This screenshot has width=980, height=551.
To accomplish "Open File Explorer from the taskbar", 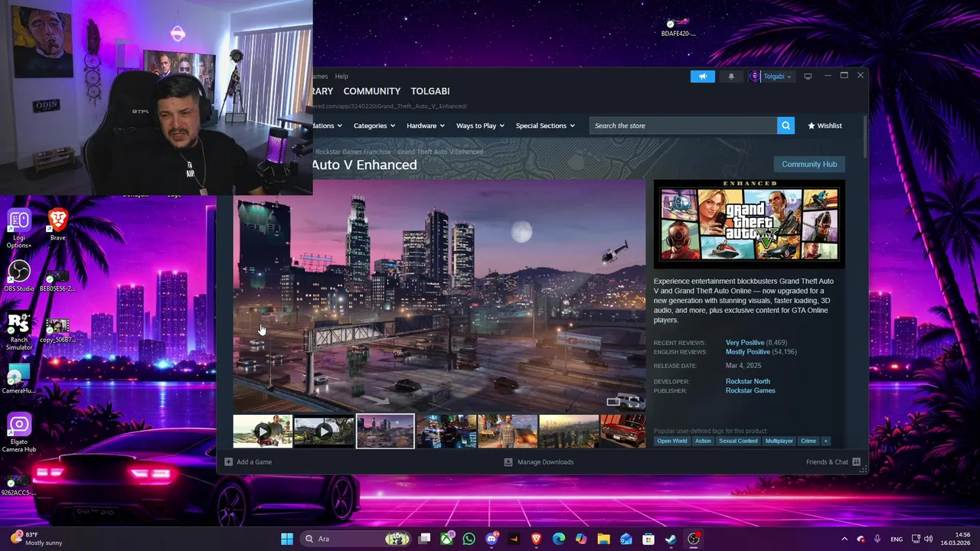I will 603,539.
